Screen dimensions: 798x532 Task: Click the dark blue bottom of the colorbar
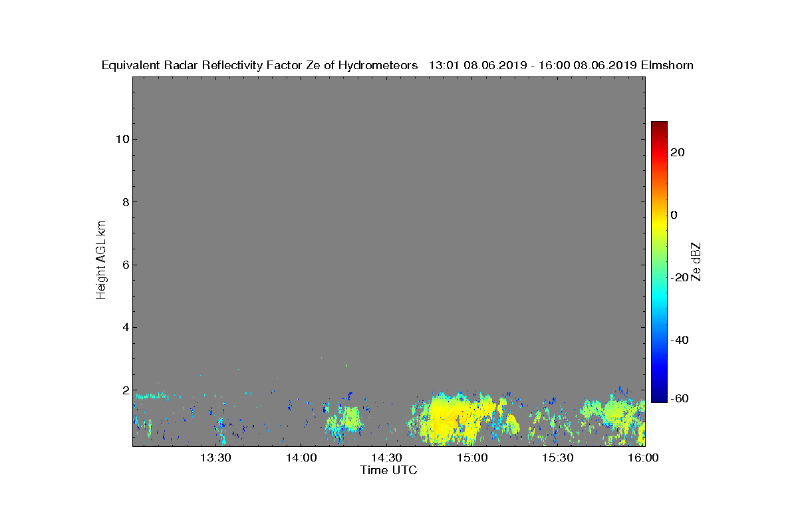click(659, 397)
